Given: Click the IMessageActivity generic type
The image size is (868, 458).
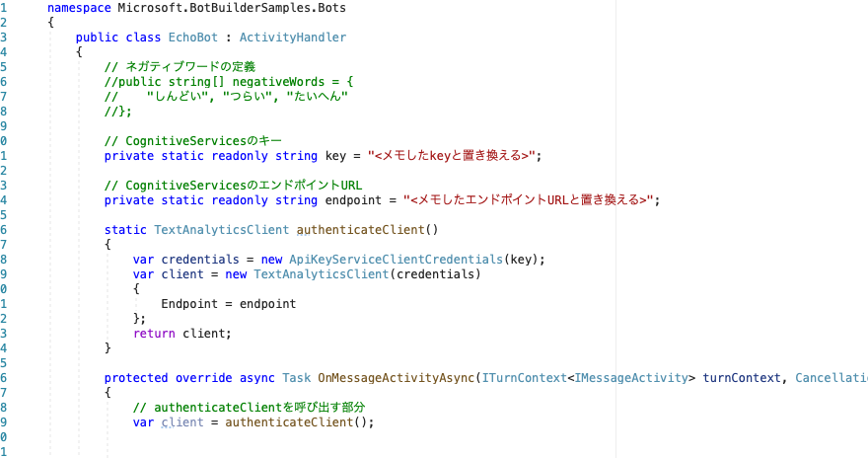Looking at the screenshot, I should [x=631, y=378].
